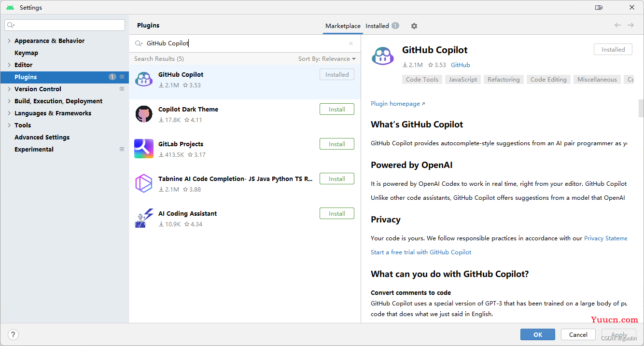Install the AI Coding Assistant plugin
Screen dimensions: 644x346
tap(337, 214)
